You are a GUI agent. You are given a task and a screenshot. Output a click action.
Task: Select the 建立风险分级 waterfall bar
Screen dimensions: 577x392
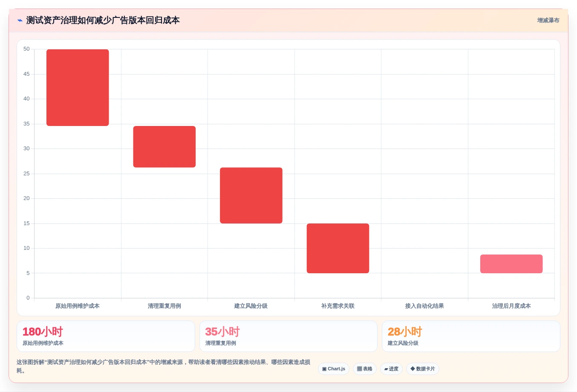[251, 195]
